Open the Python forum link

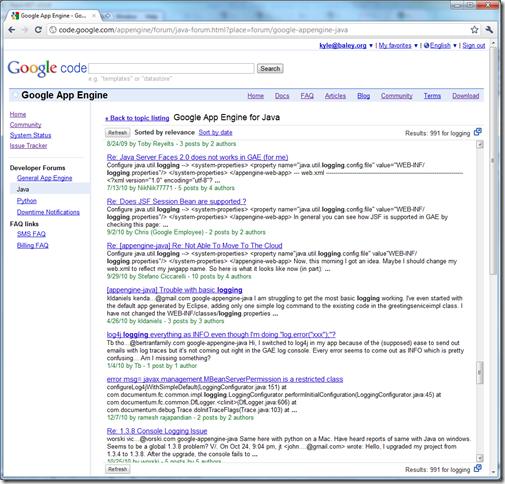point(27,201)
